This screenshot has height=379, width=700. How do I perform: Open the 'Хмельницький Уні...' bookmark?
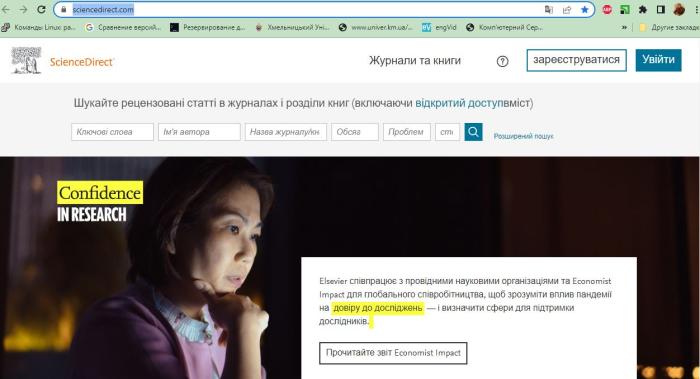pyautogui.click(x=292, y=27)
